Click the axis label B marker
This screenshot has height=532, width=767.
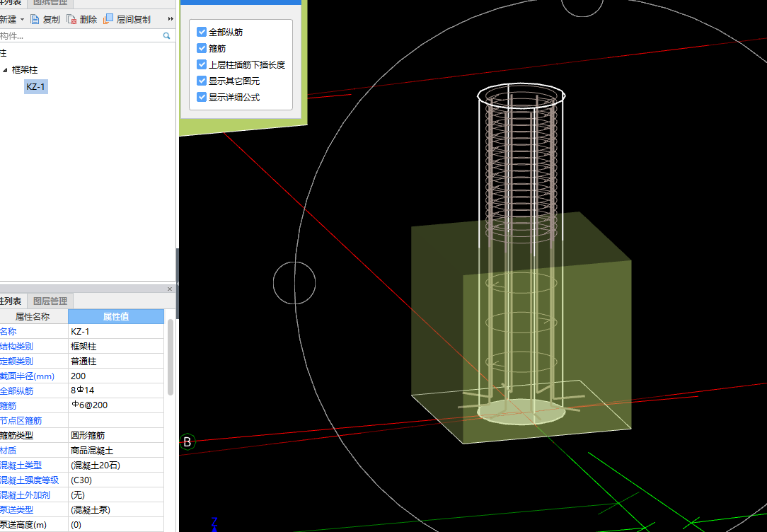click(188, 442)
